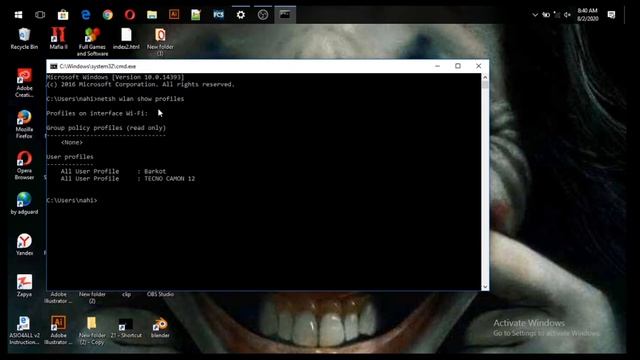Screen dimensions: 640x360
Task: Click the 'Group policy profiles (read only)' line
Action: [x=106, y=128]
